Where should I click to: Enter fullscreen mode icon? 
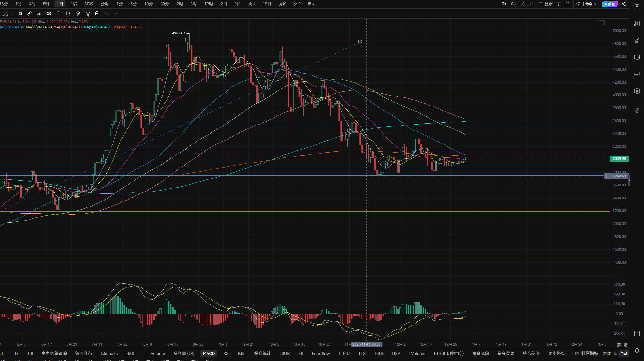[x=567, y=4]
